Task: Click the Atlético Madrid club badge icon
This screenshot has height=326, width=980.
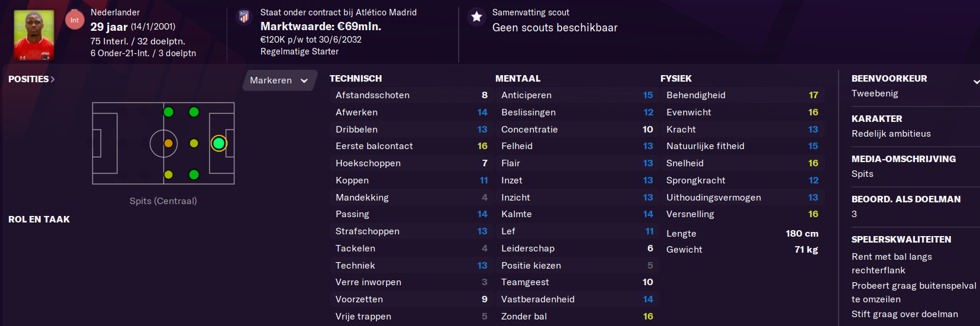Action: pyautogui.click(x=244, y=17)
